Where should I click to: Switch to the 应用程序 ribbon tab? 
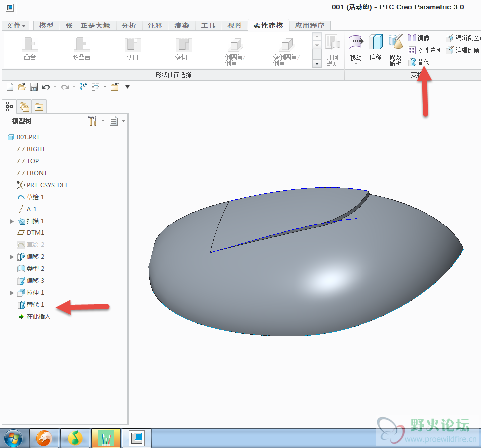(310, 25)
